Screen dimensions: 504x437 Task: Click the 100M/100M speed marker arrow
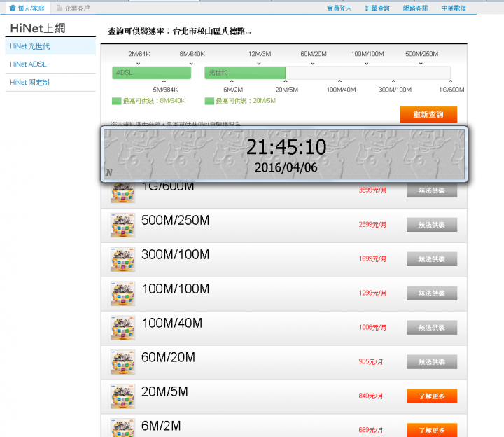coord(366,64)
